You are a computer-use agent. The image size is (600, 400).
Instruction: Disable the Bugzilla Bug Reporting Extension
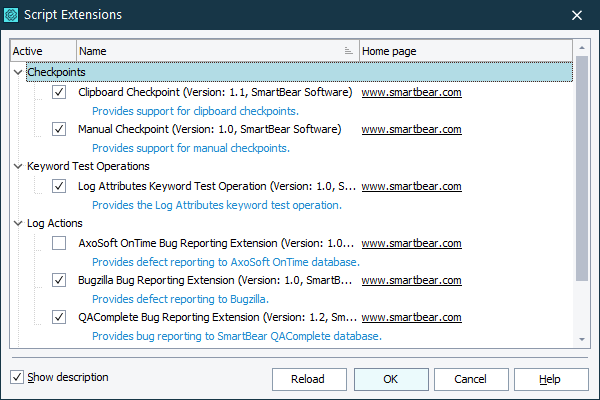[59, 281]
